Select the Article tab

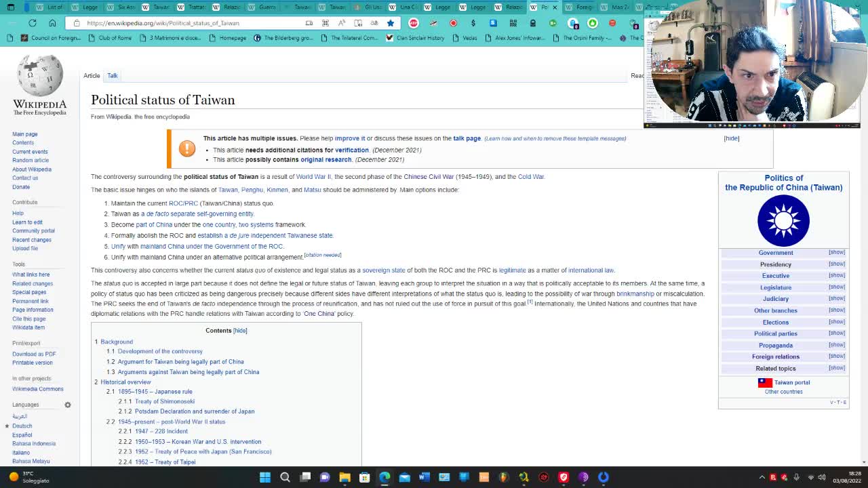coord(92,76)
